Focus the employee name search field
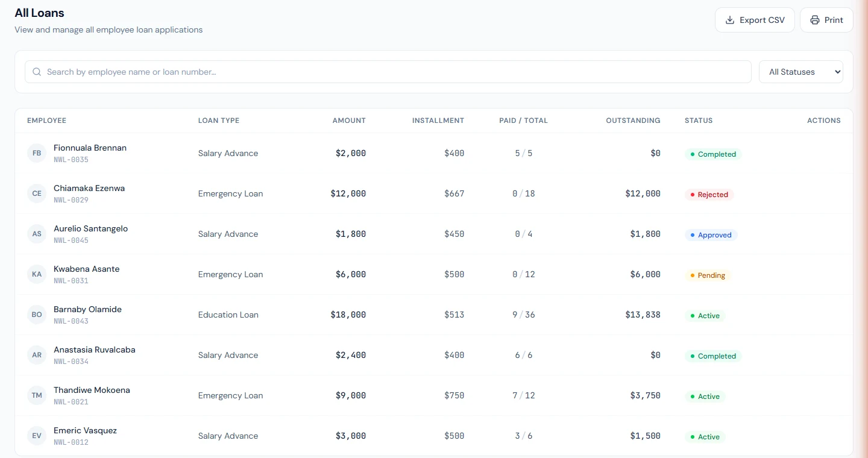This screenshot has width=868, height=458. (388, 72)
